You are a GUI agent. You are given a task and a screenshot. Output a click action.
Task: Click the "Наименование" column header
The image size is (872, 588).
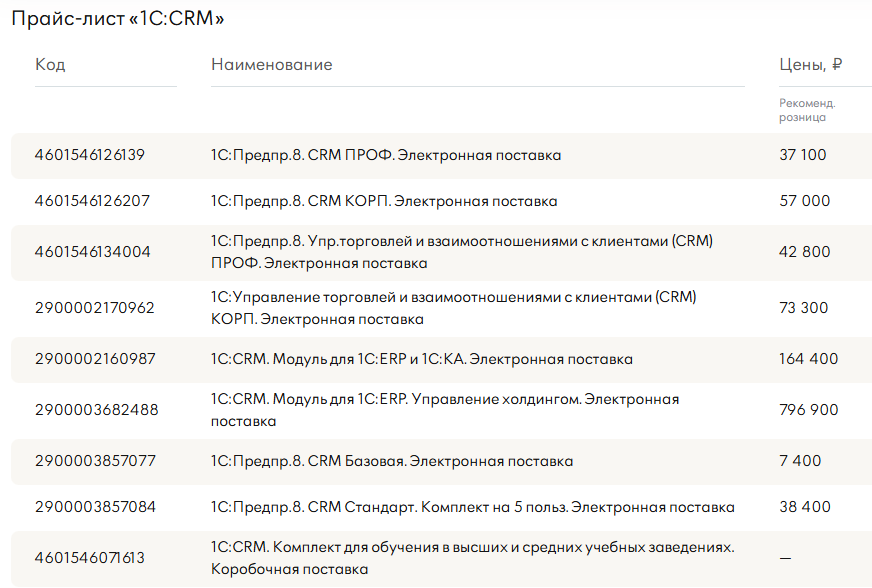tap(271, 65)
